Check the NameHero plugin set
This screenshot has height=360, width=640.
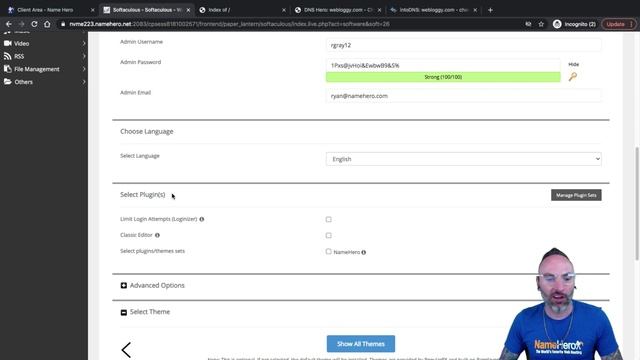(329, 252)
